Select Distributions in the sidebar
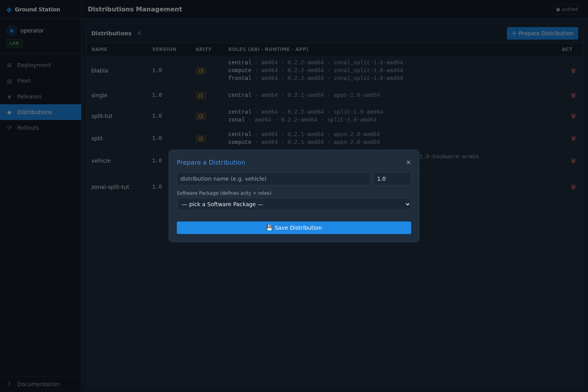The image size is (588, 392). tap(40, 112)
